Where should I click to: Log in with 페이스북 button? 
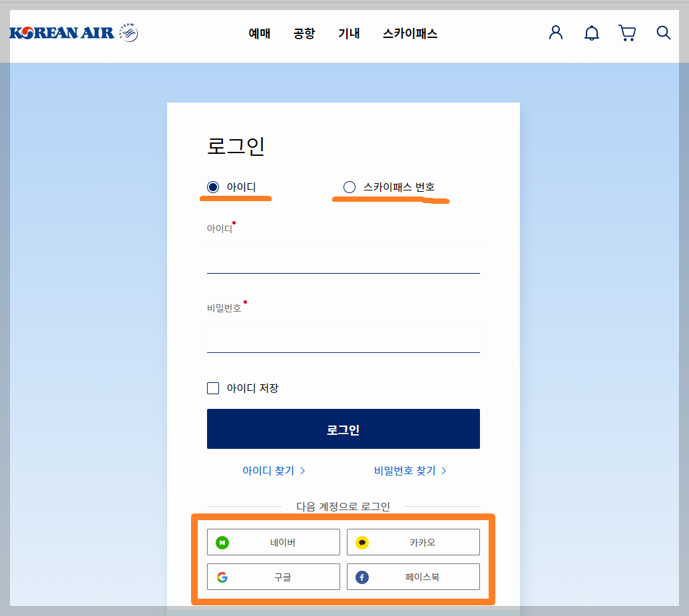point(413,577)
